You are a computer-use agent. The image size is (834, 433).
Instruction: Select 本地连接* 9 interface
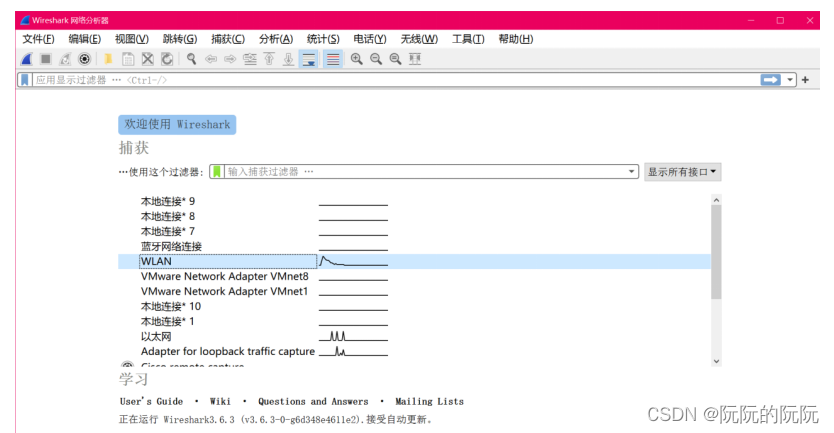tap(168, 201)
